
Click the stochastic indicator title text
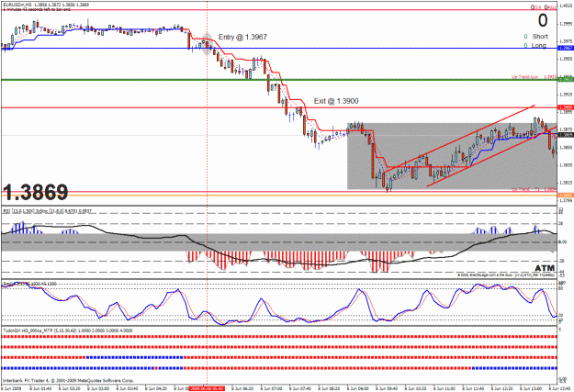point(29,284)
